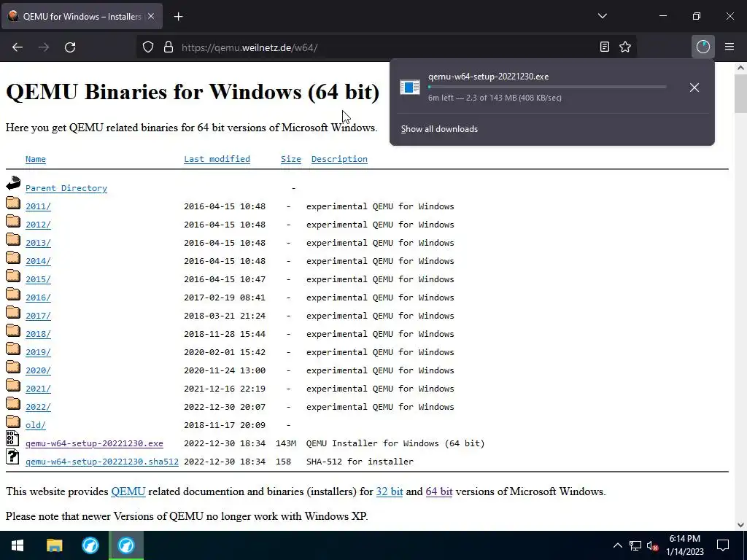Click the page vertical scrollbar thumb
Screen dimensions: 747x560
(740, 94)
